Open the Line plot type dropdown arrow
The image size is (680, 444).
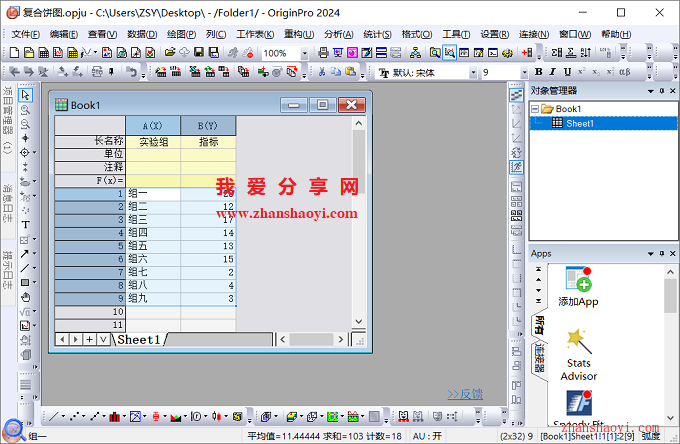click(x=63, y=417)
